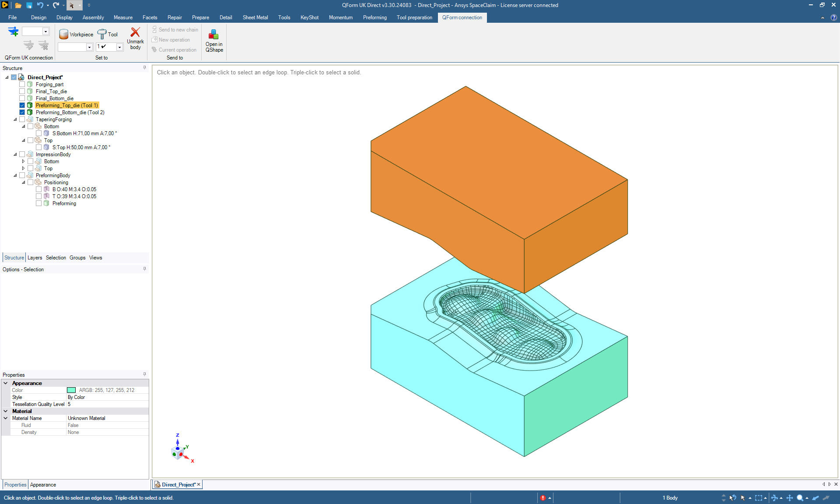This screenshot has height=504, width=840.
Task: Uncheck Preforming_Top_die visibility checkbox
Action: 22,105
